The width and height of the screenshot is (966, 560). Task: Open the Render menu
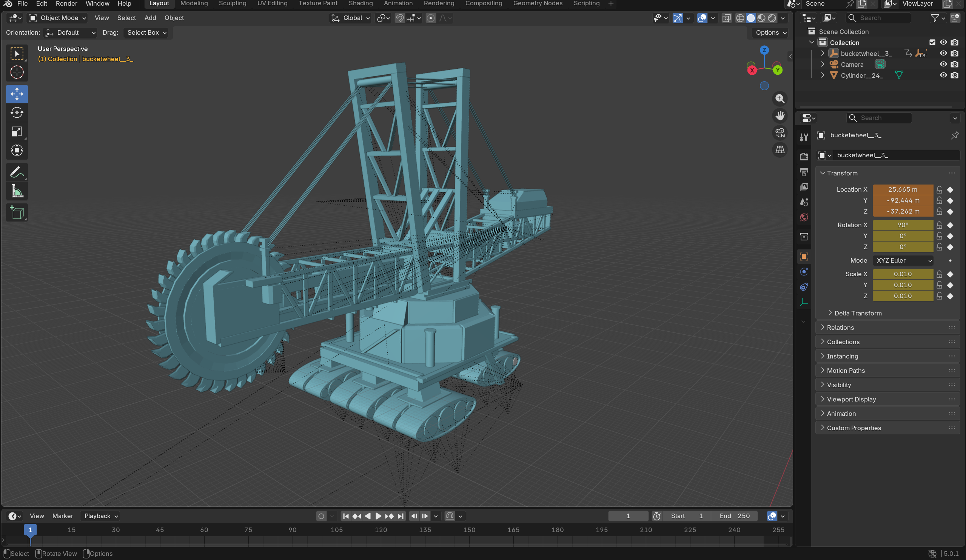click(x=66, y=3)
